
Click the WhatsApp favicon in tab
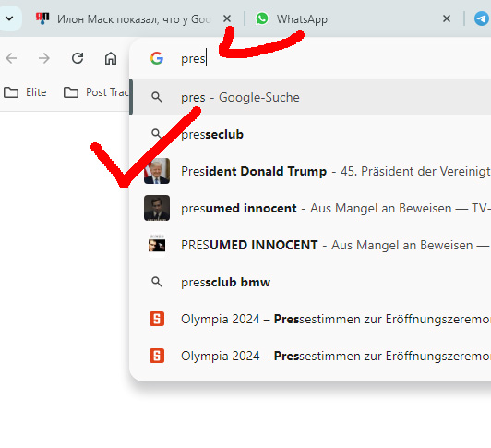262,18
